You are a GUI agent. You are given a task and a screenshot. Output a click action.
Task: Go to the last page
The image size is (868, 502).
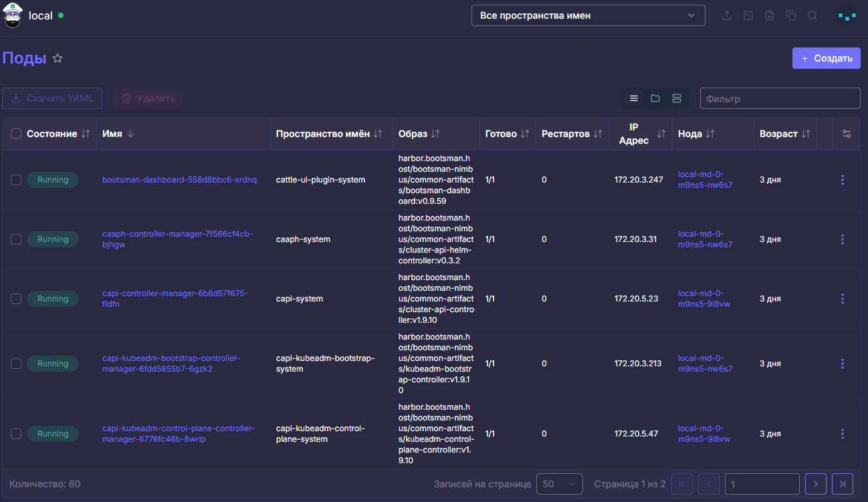click(843, 484)
